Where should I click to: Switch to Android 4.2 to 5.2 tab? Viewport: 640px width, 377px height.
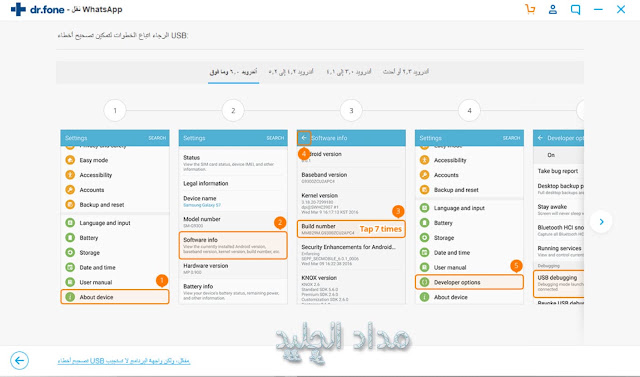[291, 72]
